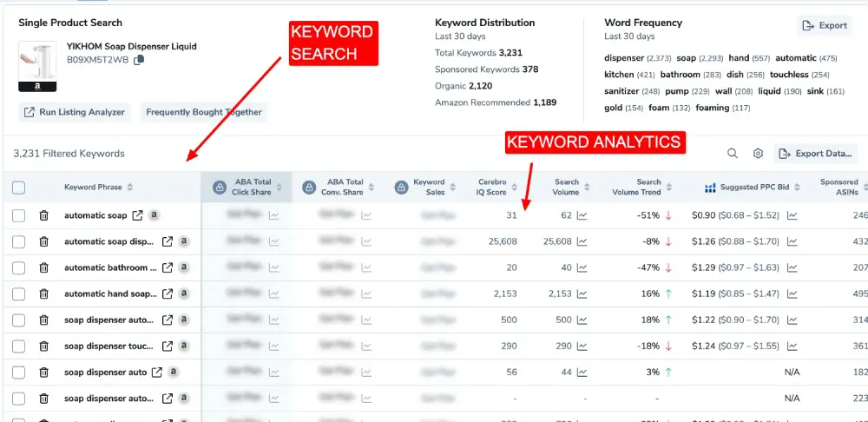Delete the 'soap dispenser auto' keyword row
868x422 pixels.
pyautogui.click(x=43, y=373)
